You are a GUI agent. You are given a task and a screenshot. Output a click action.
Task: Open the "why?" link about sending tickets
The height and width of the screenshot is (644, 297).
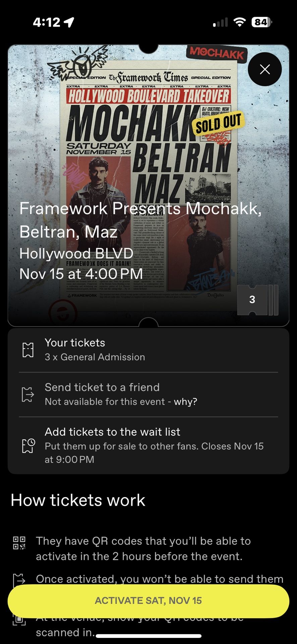pos(185,401)
